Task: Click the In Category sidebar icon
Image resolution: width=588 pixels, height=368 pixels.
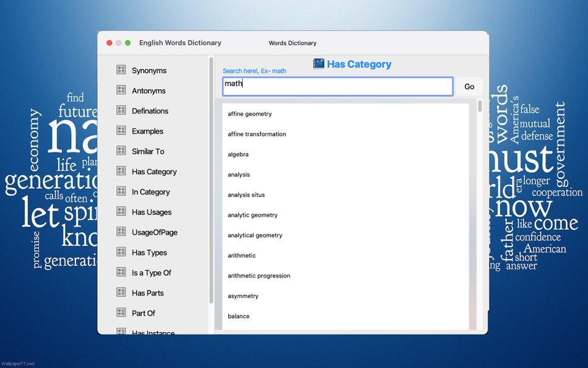Action: tap(121, 191)
